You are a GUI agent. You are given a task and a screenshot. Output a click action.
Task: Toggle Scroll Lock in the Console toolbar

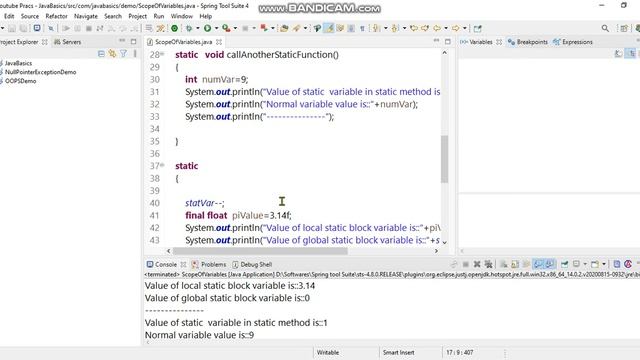(515, 264)
